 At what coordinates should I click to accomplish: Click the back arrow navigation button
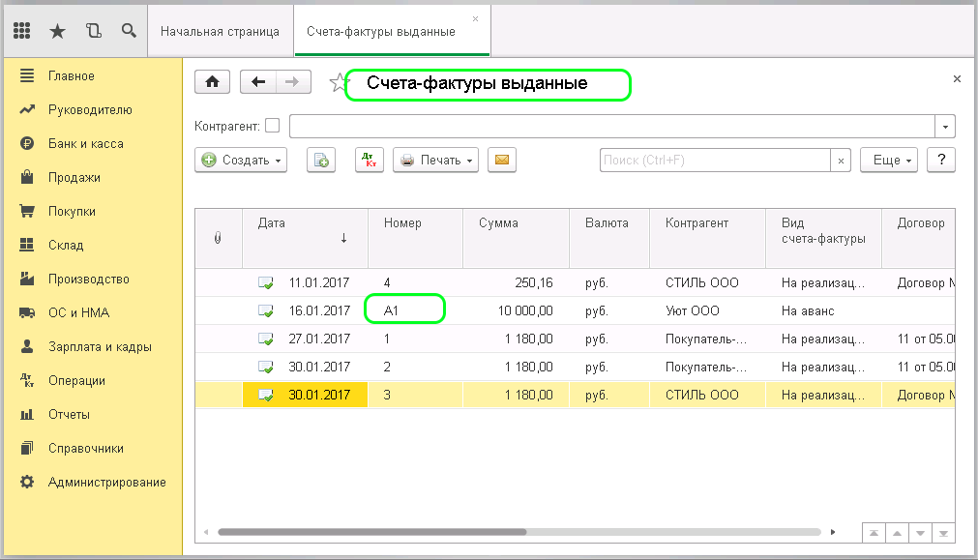(258, 82)
